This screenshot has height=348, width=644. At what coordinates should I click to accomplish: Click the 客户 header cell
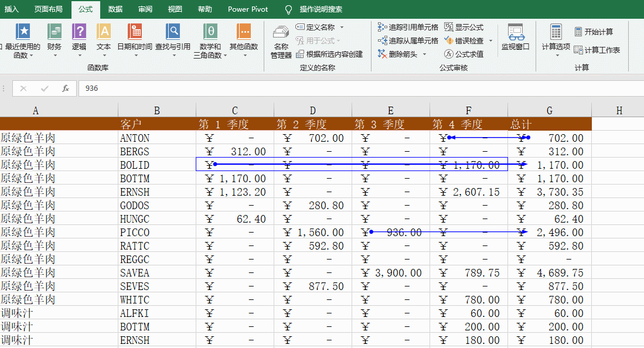coord(157,124)
